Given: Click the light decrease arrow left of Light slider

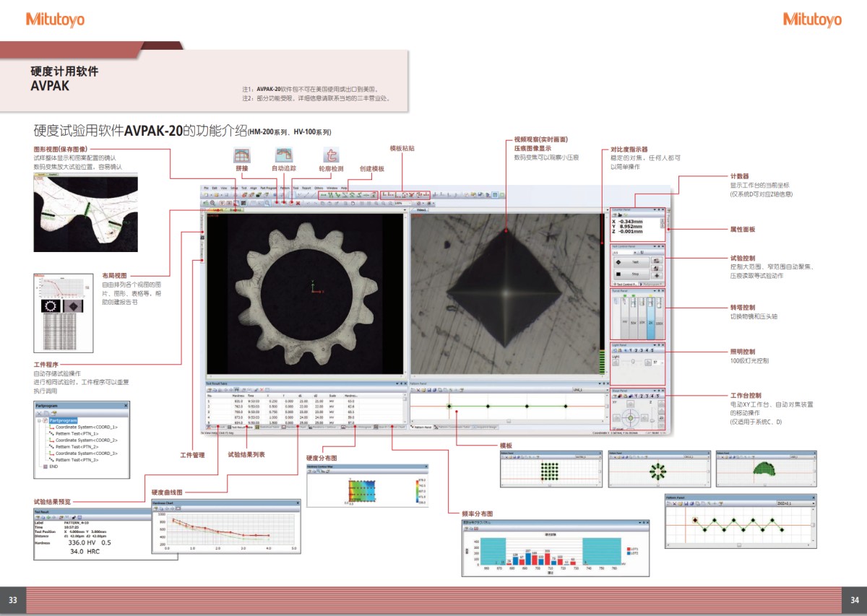Looking at the screenshot, I should (x=616, y=362).
